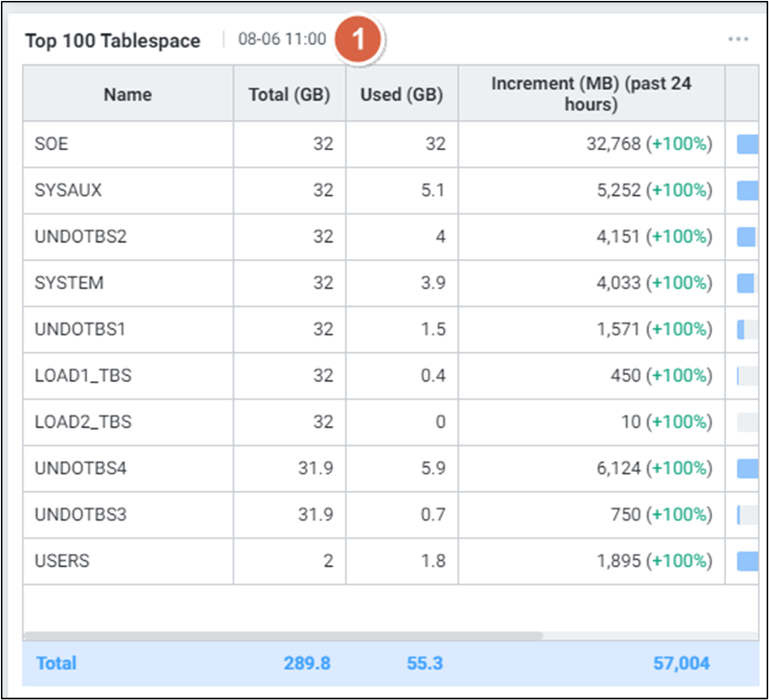Screen dimensions: 769x700
Task: Click the UNDOTBS1 usage progress bar
Action: pos(746,330)
